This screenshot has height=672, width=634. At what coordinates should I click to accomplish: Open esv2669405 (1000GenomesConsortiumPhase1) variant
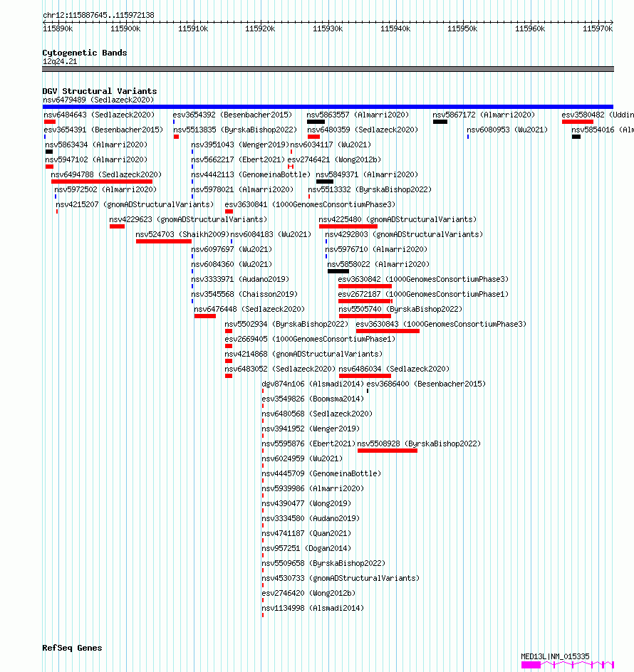(x=310, y=340)
